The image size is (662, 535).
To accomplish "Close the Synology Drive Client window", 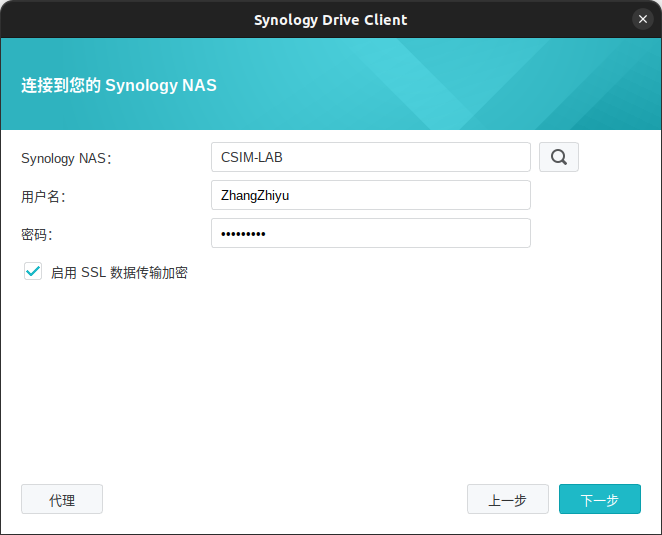I will (643, 19).
